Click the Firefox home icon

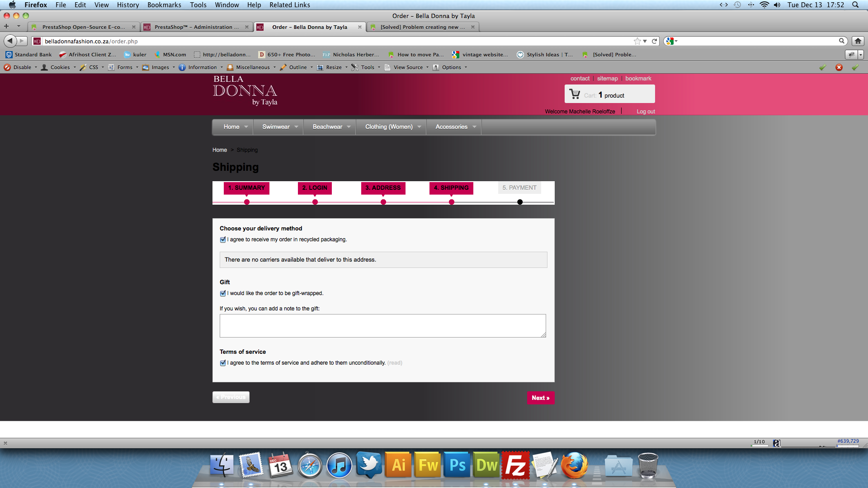(x=858, y=41)
